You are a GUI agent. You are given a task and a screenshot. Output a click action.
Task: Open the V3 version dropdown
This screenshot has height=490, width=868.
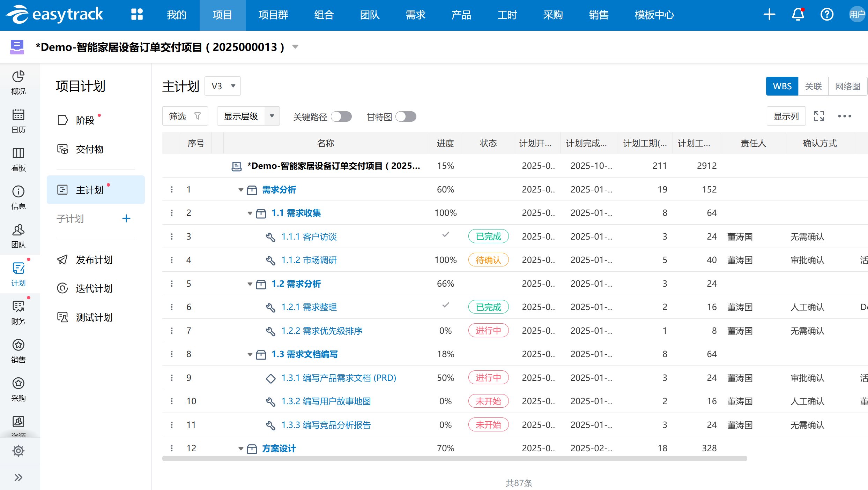222,86
